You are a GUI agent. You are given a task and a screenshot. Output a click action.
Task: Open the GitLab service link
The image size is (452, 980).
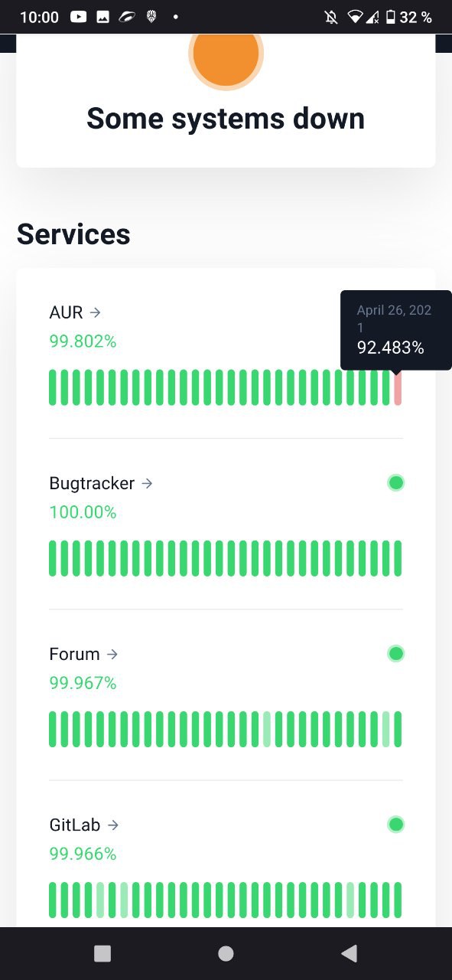pyautogui.click(x=84, y=825)
